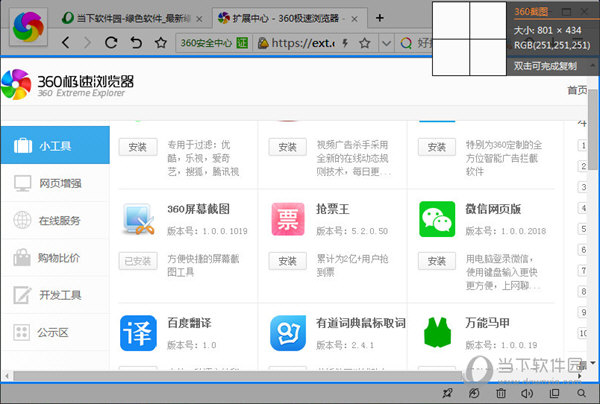
Task: Open the 微信网页版 title link
Action: click(493, 209)
